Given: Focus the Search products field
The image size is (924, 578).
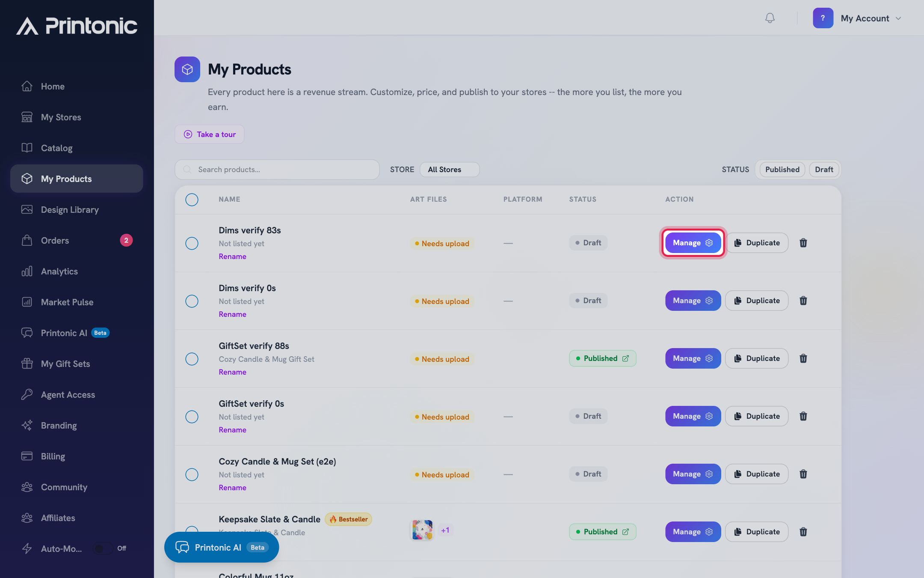Looking at the screenshot, I should (277, 170).
